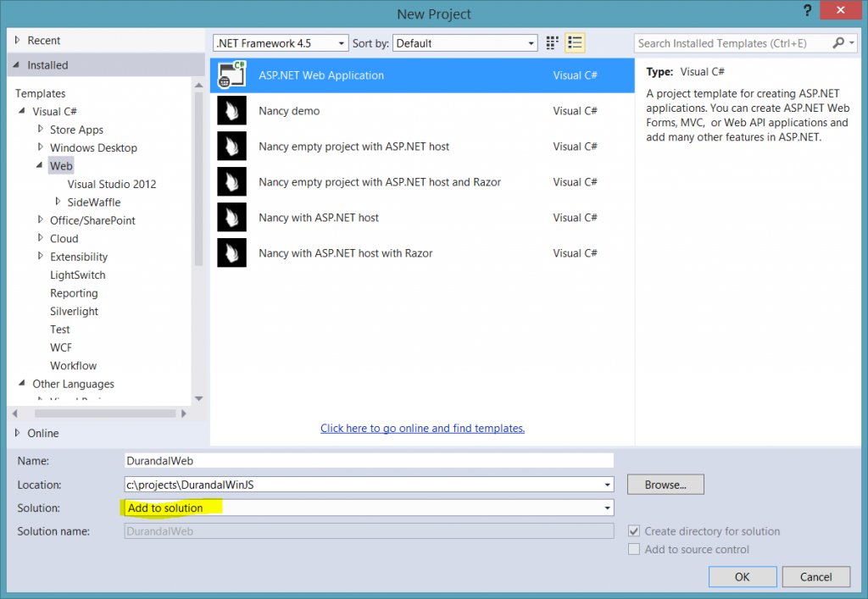
Task: Switch to the Online templates section
Action: (34, 433)
